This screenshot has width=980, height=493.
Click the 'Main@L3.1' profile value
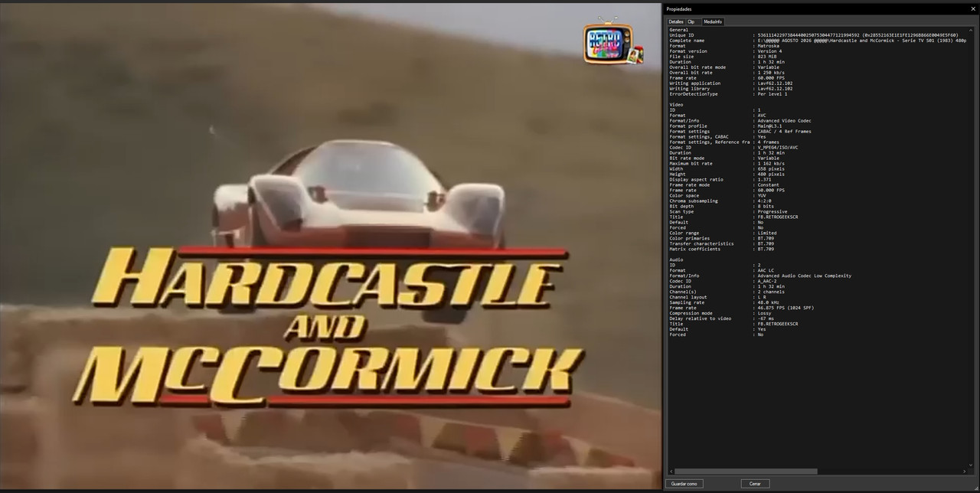click(x=769, y=126)
